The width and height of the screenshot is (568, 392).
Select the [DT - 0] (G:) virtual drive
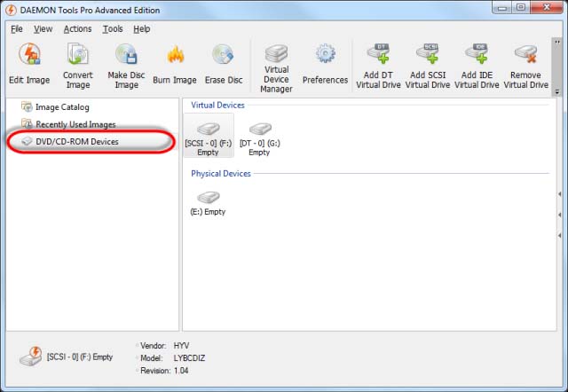(x=260, y=139)
